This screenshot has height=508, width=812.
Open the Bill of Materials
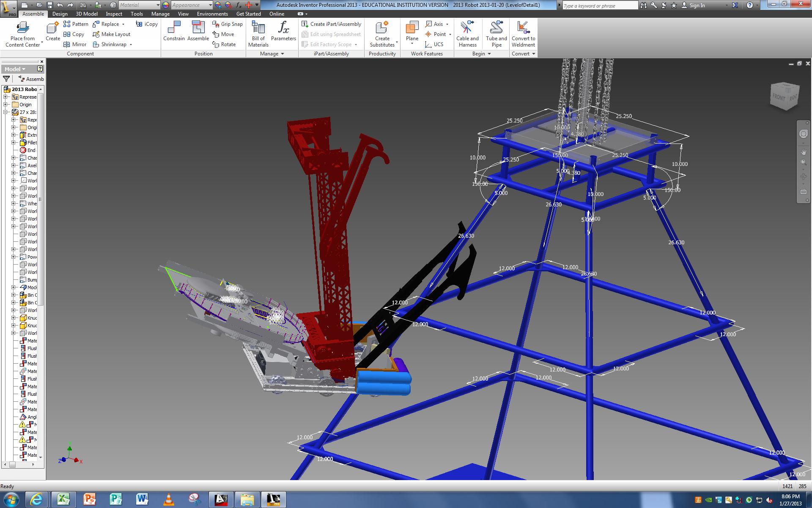pos(258,34)
